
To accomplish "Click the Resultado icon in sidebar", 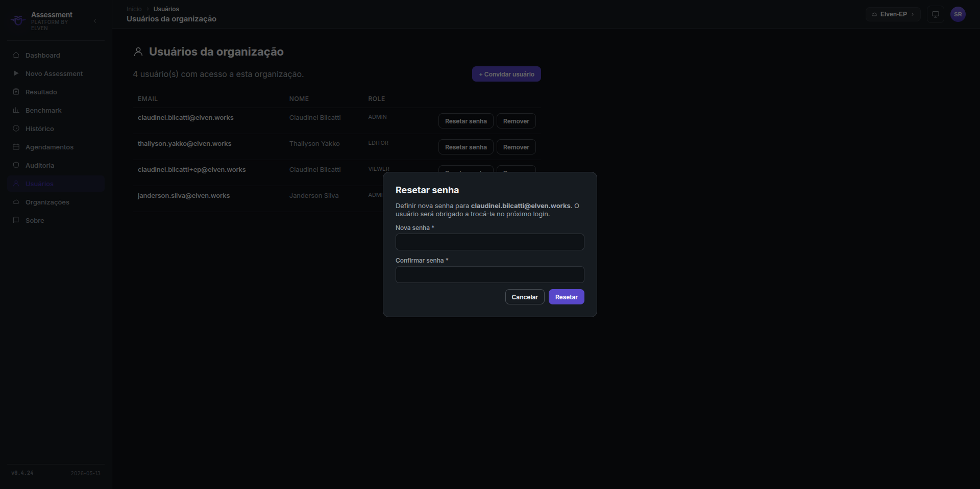I will [x=16, y=92].
